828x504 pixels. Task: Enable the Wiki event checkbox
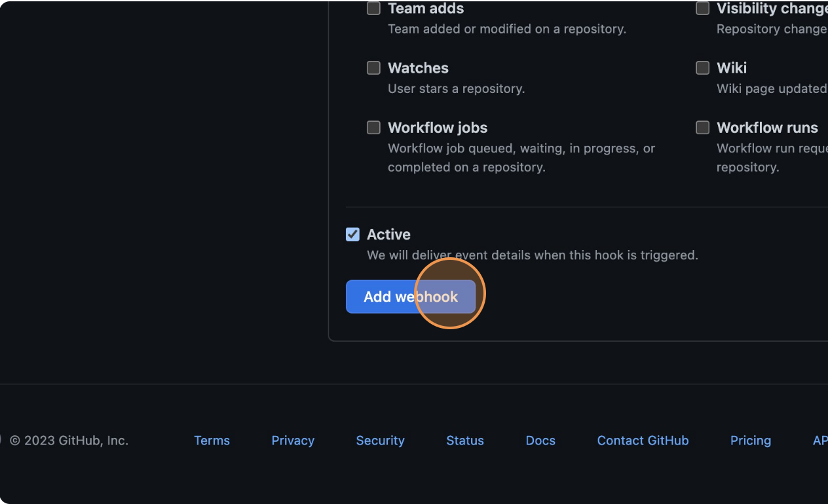702,67
